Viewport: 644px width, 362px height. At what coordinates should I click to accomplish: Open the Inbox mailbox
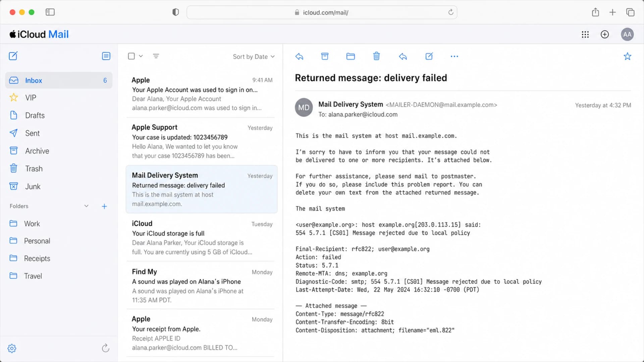pyautogui.click(x=59, y=80)
